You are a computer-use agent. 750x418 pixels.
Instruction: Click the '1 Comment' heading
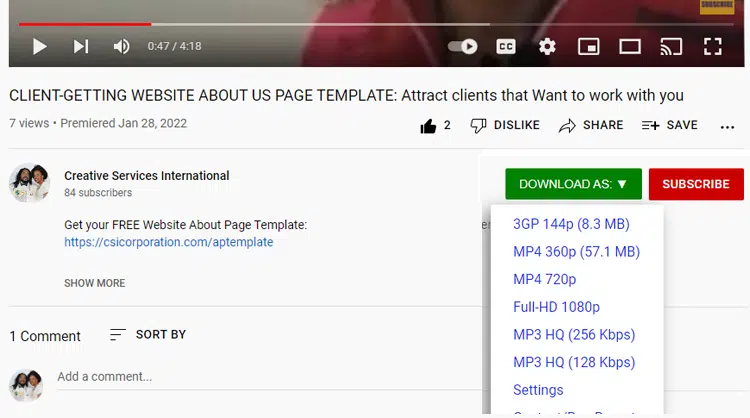[45, 336]
